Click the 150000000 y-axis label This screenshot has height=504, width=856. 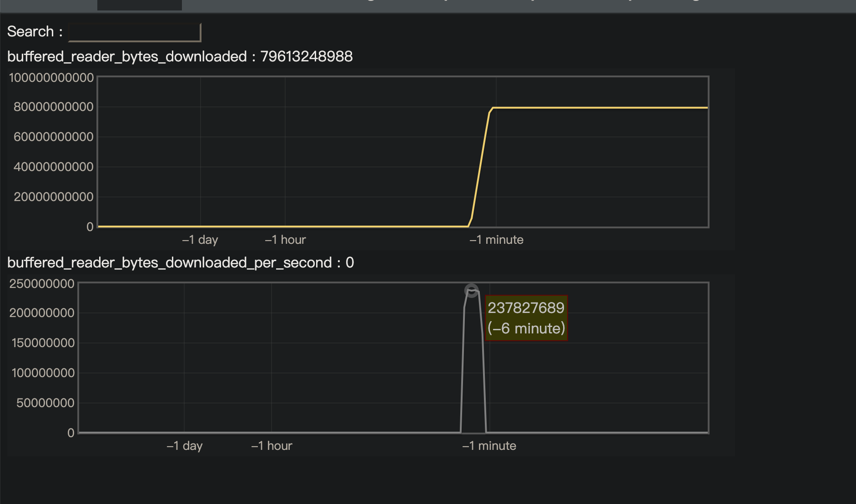click(x=43, y=343)
